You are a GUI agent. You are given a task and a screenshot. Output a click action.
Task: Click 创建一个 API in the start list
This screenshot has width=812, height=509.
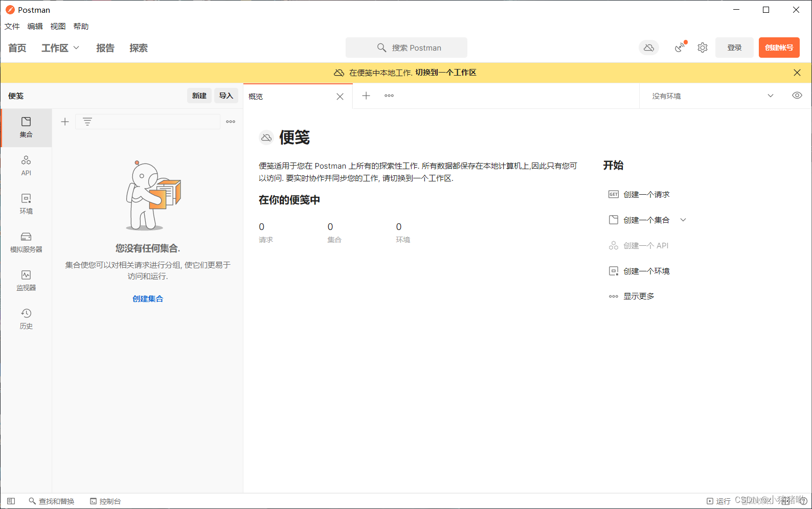tap(646, 245)
